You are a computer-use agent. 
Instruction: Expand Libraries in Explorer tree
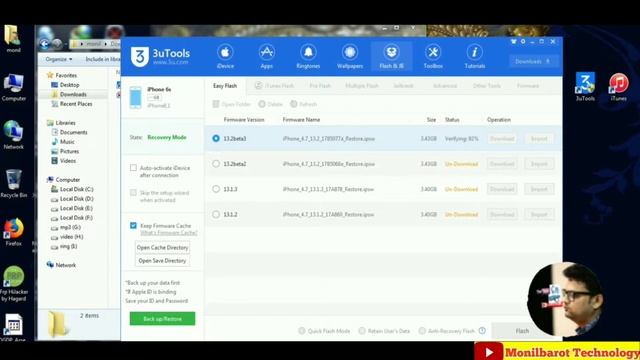coord(61,122)
